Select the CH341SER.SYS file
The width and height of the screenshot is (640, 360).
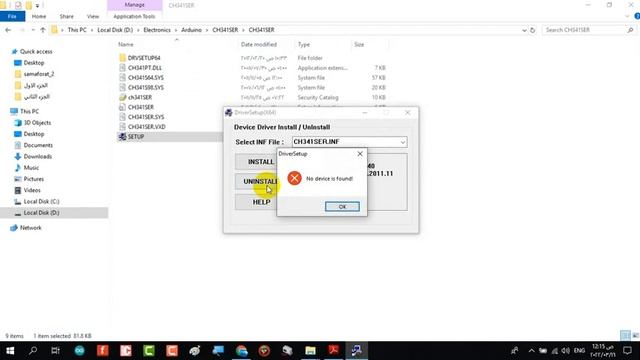(x=146, y=117)
